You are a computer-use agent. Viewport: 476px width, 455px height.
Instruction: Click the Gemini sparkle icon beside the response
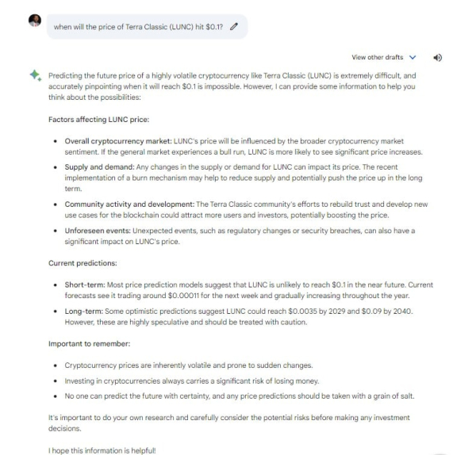[x=35, y=75]
